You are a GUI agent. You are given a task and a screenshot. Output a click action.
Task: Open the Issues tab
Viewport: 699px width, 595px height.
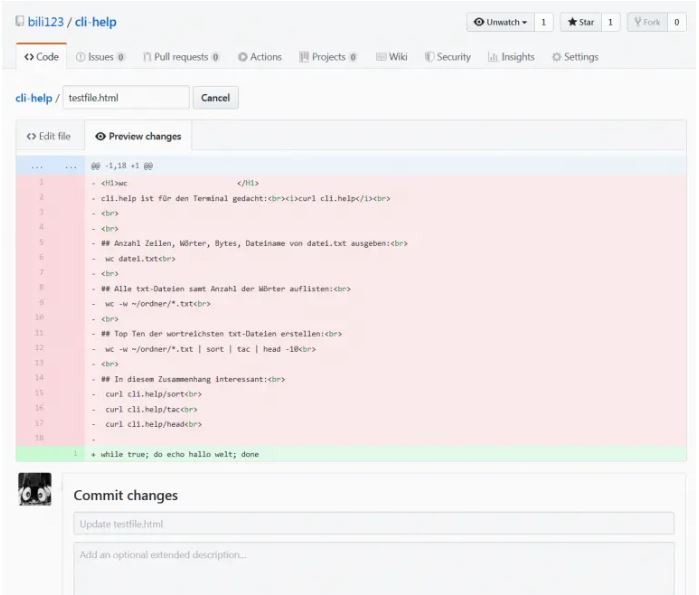pos(100,57)
